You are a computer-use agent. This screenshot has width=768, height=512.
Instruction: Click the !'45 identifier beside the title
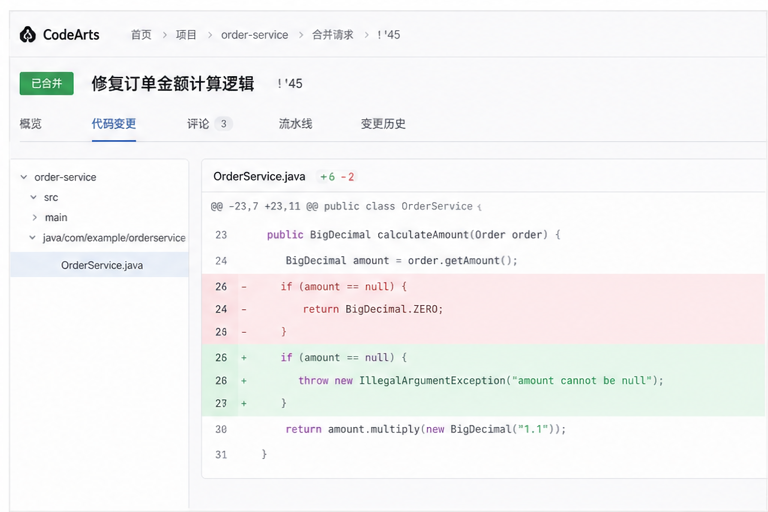pos(290,84)
